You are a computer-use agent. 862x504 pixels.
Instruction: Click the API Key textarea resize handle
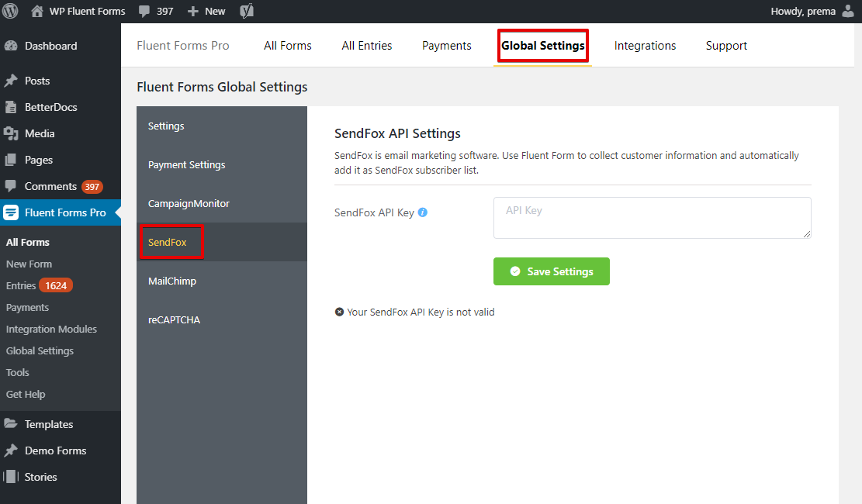(806, 234)
